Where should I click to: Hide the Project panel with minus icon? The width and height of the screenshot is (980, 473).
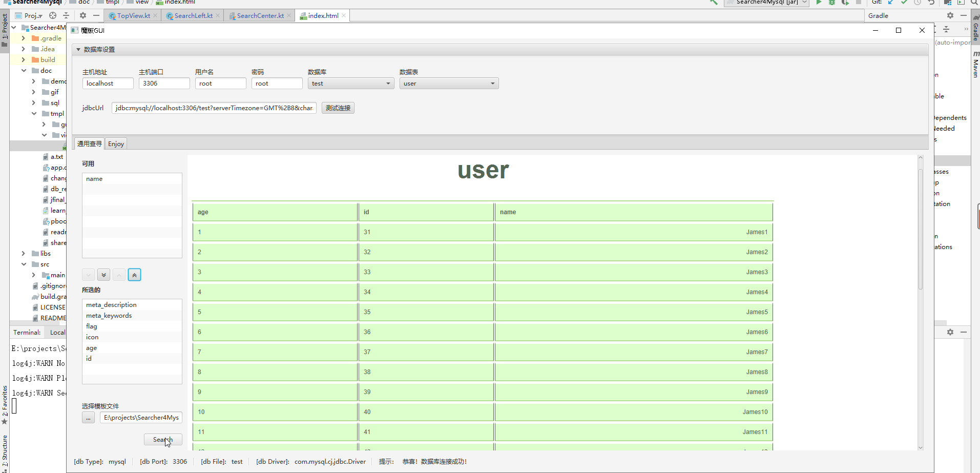coord(96,15)
